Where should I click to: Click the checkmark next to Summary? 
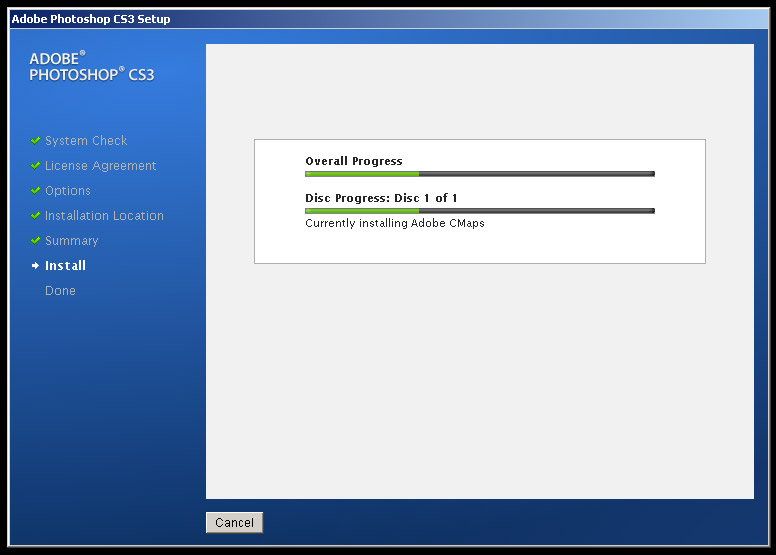pos(35,241)
